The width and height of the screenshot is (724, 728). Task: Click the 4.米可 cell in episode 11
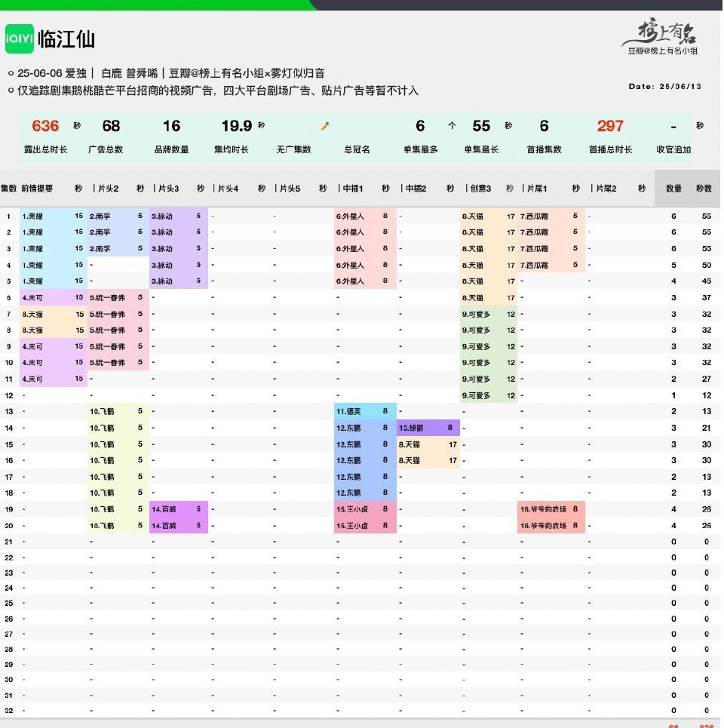[x=54, y=379]
